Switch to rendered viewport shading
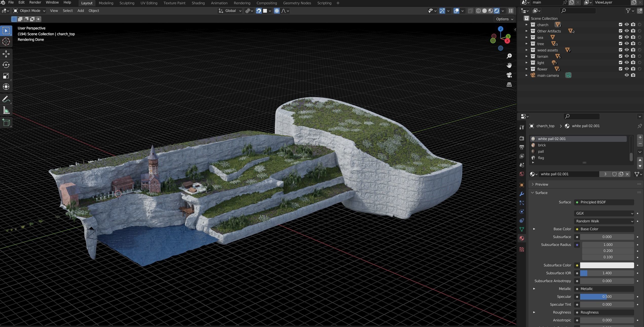Viewport: 644px width, 327px height. pyautogui.click(x=497, y=11)
